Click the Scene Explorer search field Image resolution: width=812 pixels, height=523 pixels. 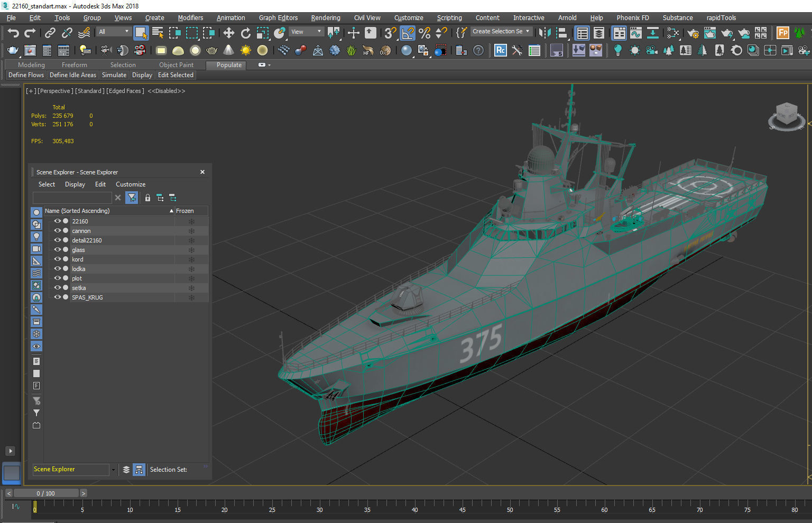pyautogui.click(x=72, y=198)
